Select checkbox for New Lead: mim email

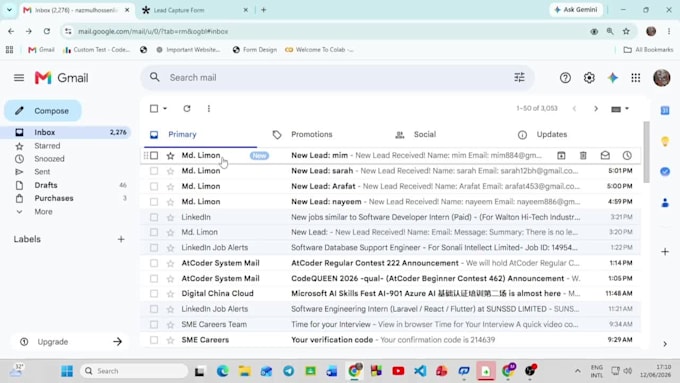154,155
